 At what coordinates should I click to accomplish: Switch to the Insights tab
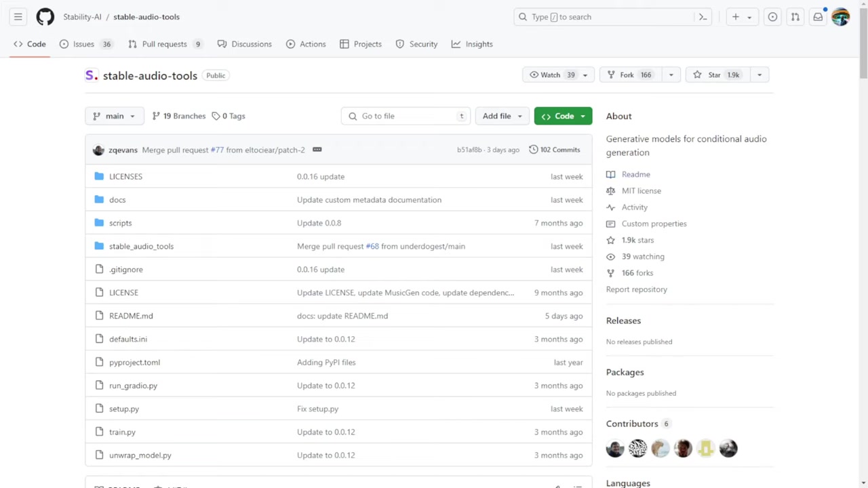click(x=472, y=44)
